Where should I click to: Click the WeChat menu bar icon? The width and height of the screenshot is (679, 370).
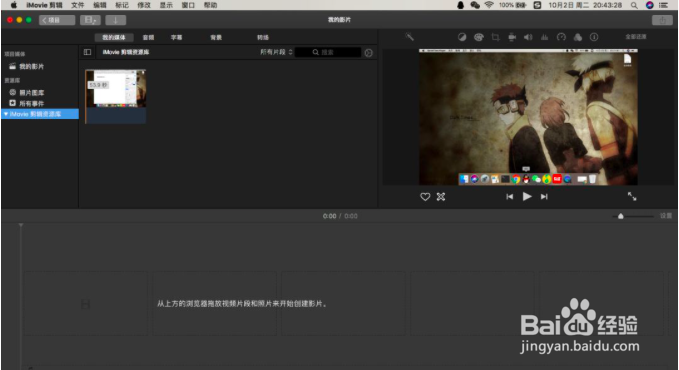click(475, 5)
